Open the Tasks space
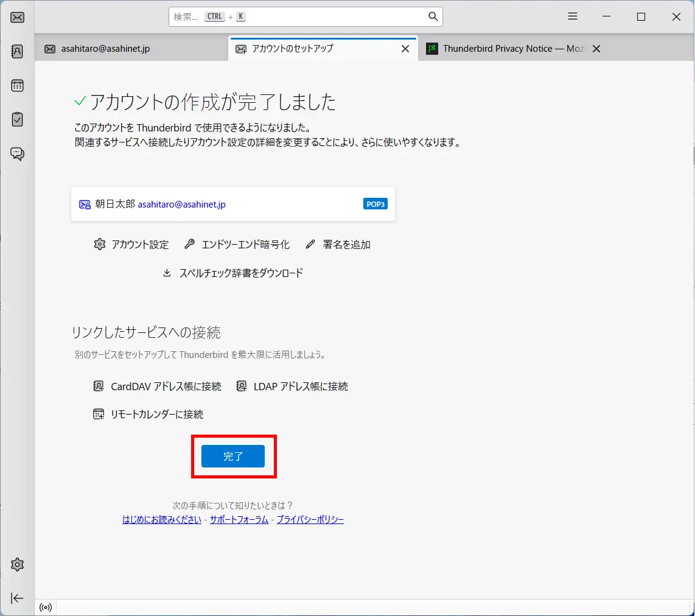This screenshot has width=695, height=616. point(17,119)
